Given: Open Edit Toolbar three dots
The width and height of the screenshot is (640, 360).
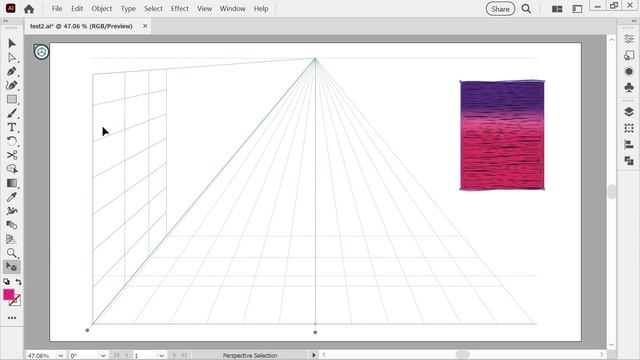Looking at the screenshot, I should coord(12,318).
